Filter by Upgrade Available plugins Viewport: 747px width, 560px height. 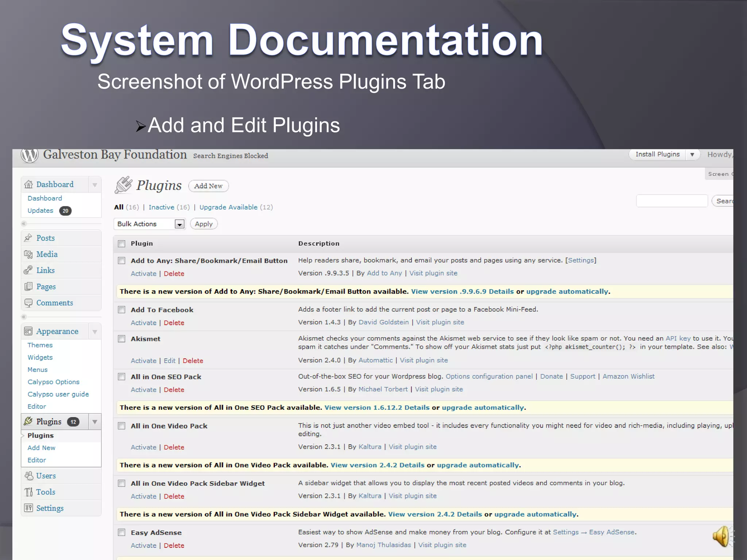228,207
